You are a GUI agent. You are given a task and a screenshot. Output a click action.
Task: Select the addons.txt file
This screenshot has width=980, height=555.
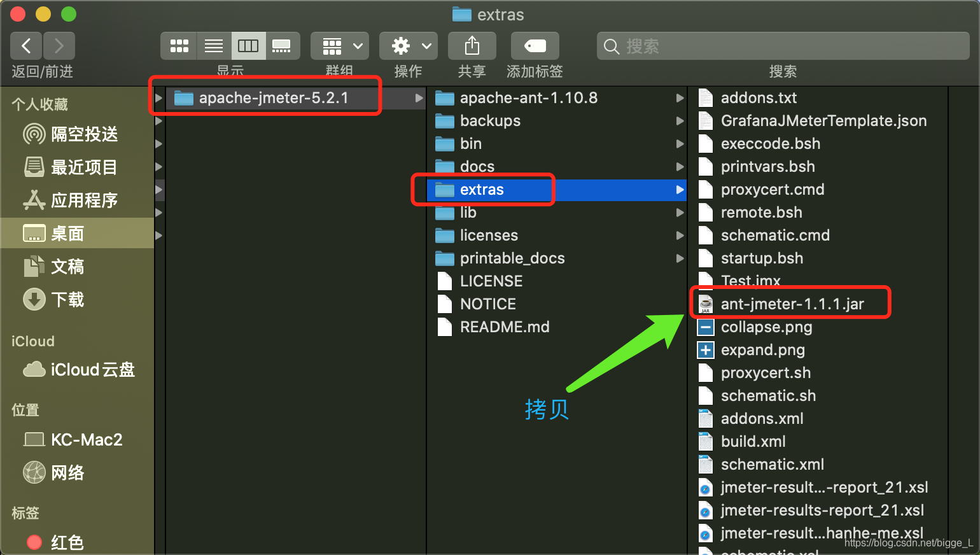(818, 98)
